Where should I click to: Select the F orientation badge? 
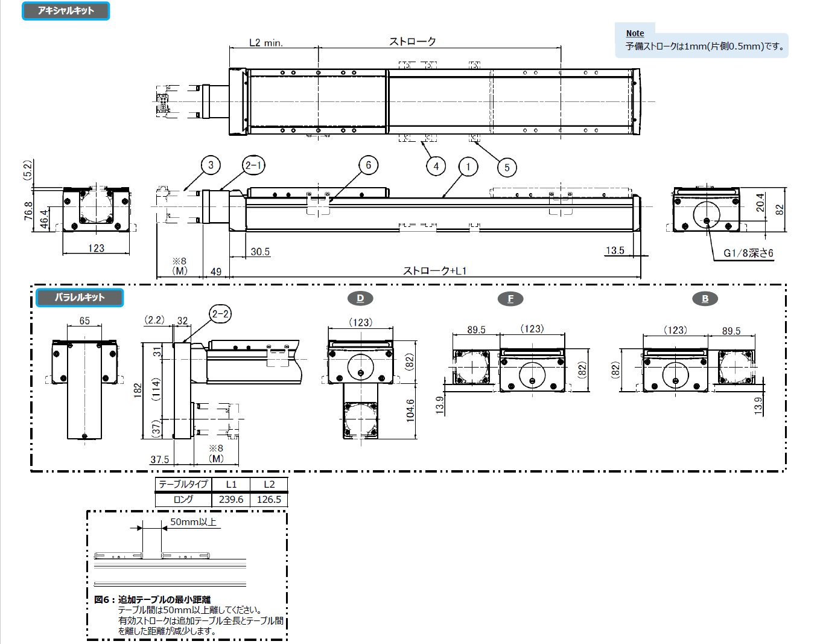[510, 299]
